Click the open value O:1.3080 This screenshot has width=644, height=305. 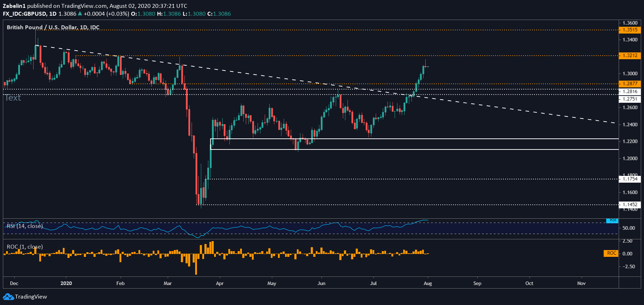coord(143,14)
